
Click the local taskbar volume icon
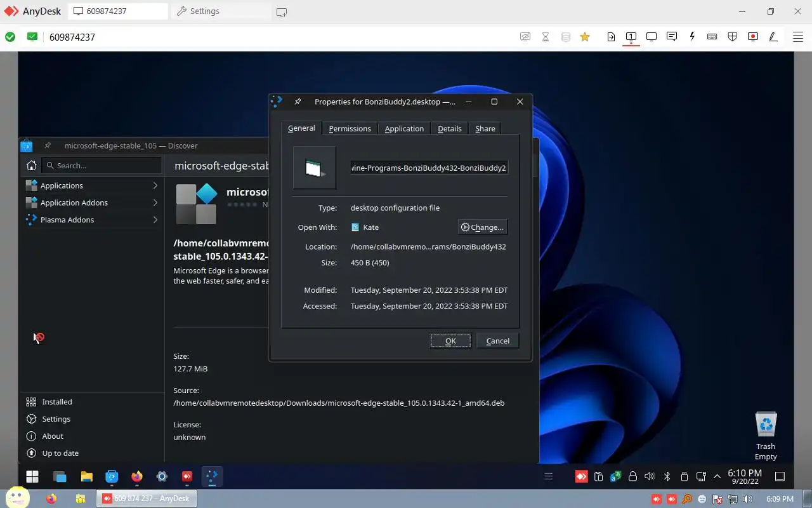point(748,499)
